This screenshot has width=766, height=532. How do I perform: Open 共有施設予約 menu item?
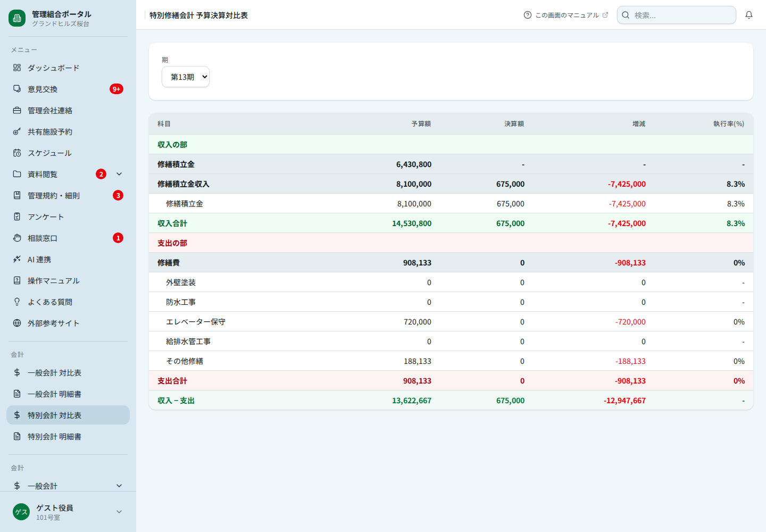68,131
